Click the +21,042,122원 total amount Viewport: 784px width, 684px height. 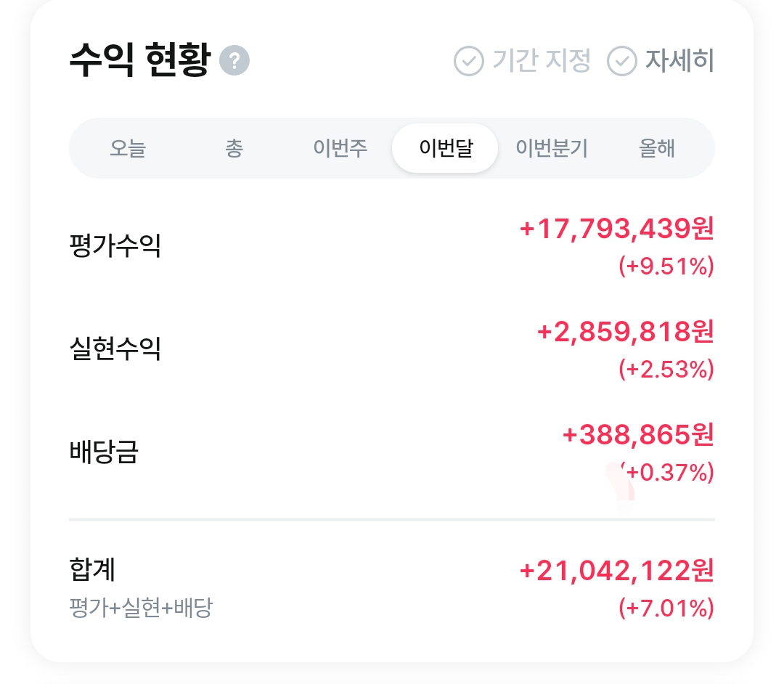(x=616, y=571)
